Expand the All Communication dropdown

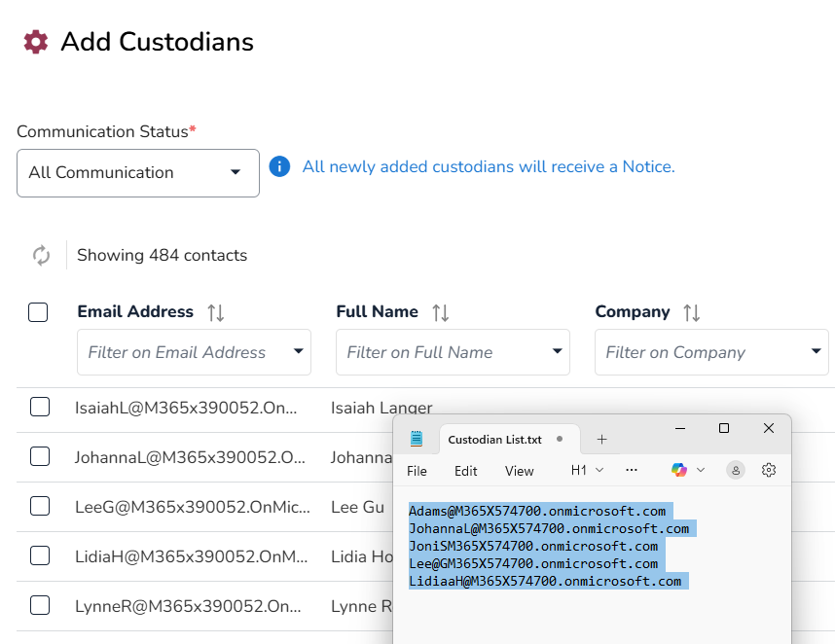[x=138, y=173]
